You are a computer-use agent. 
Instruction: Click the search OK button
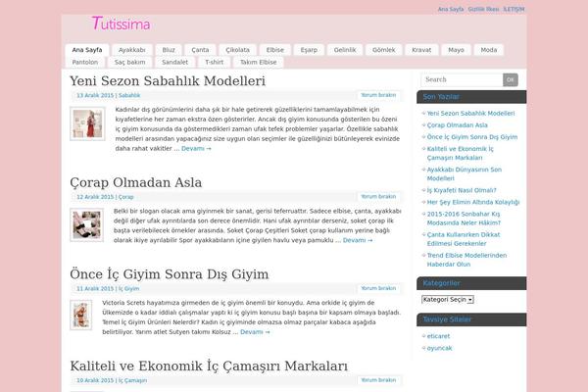click(x=511, y=79)
